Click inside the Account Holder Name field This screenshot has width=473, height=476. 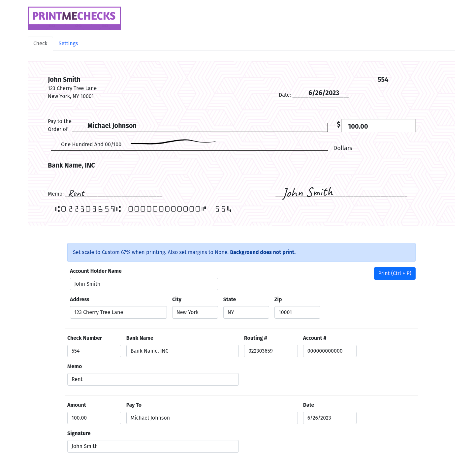(143, 284)
